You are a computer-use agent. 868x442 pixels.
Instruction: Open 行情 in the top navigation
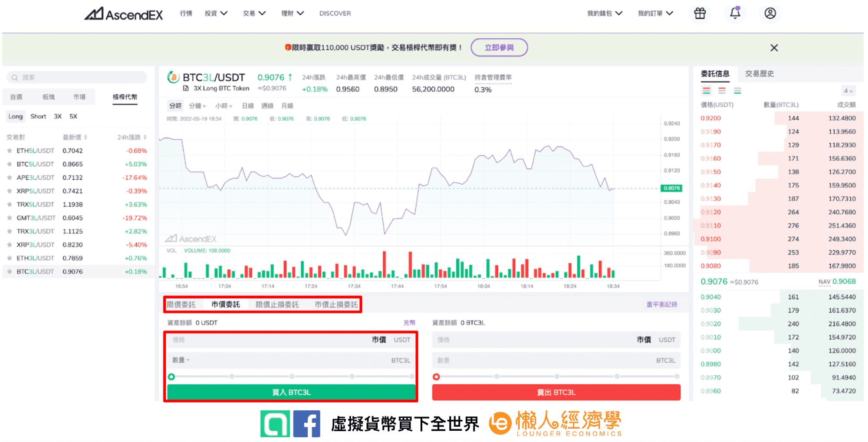(x=186, y=13)
